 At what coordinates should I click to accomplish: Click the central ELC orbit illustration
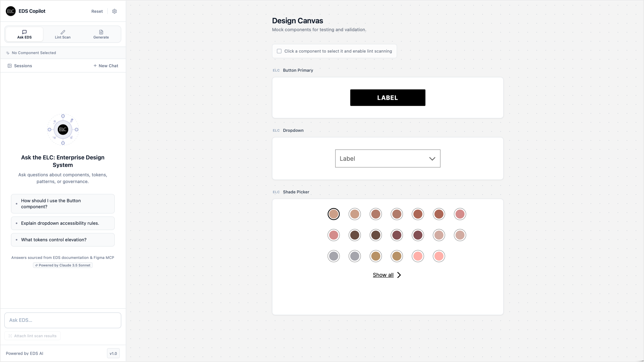point(63,130)
